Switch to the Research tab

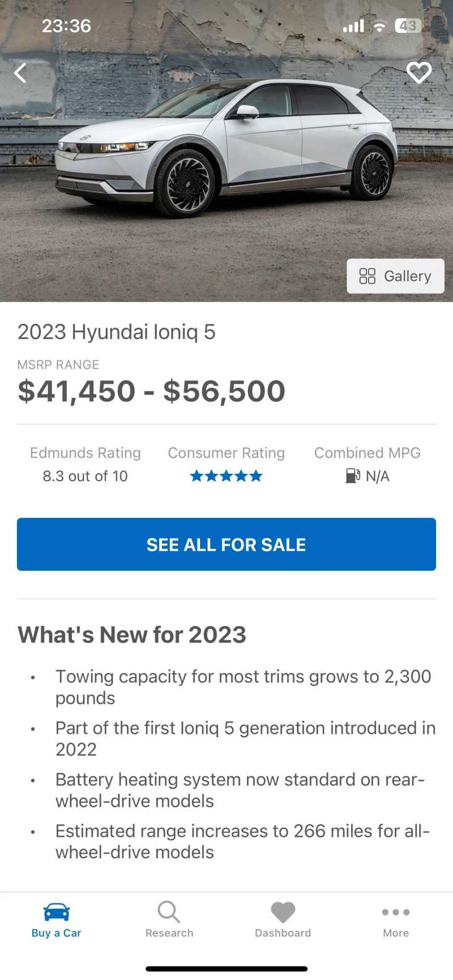pos(169,920)
